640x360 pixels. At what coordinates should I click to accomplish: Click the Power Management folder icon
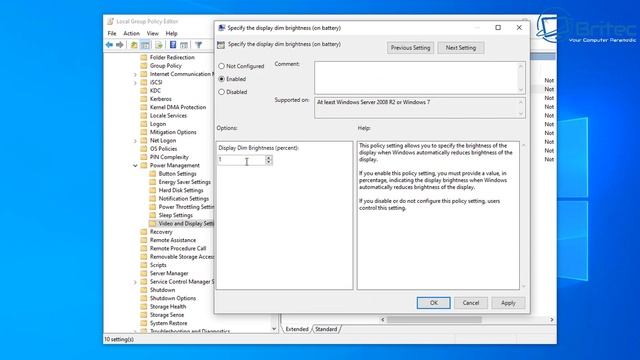tap(144, 165)
